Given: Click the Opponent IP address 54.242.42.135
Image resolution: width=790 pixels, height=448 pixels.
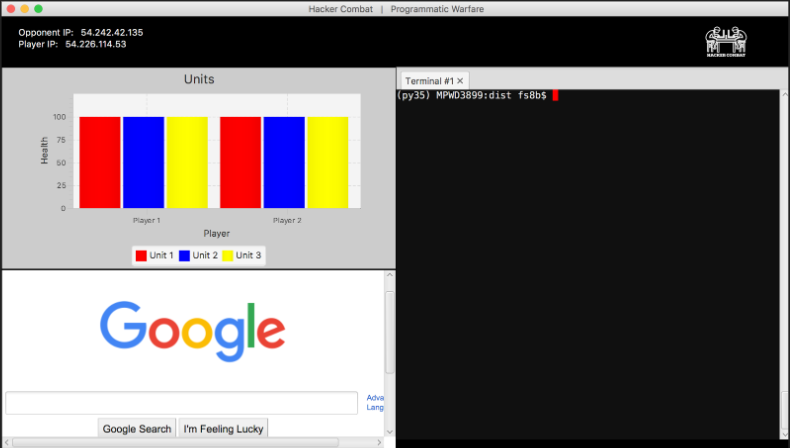Looking at the screenshot, I should point(112,33).
